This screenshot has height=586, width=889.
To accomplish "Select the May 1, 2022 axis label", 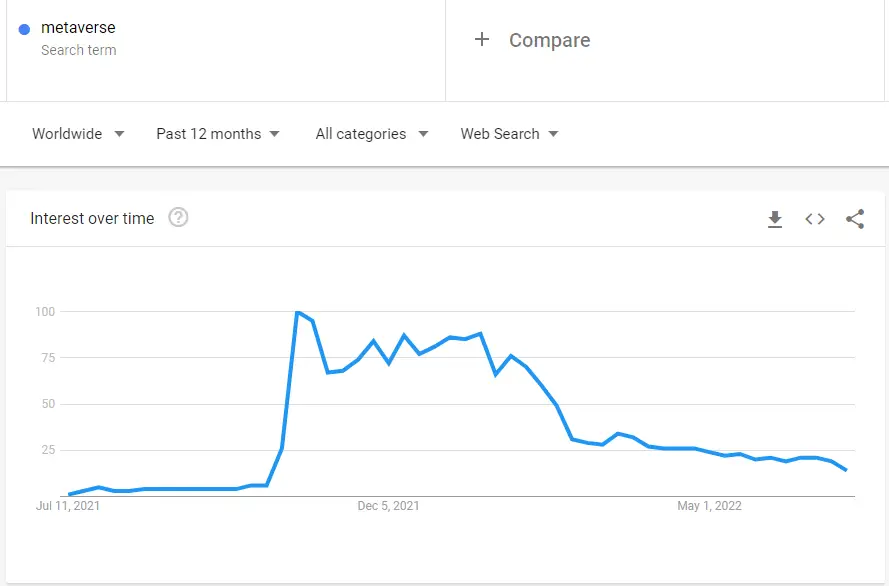I will click(709, 506).
